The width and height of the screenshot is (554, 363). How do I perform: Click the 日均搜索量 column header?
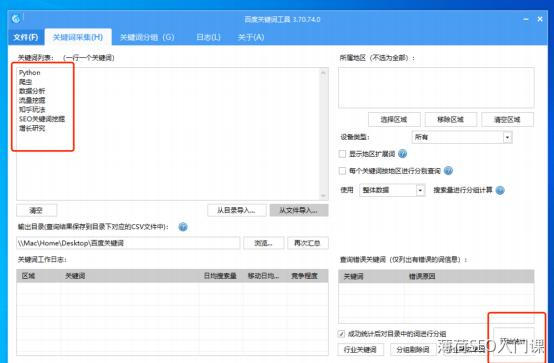pyautogui.click(x=220, y=276)
